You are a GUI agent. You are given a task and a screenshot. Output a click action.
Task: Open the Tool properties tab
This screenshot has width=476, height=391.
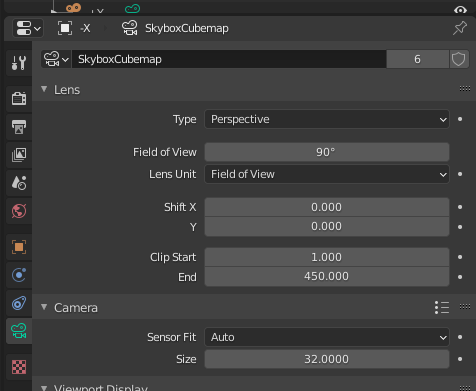pyautogui.click(x=19, y=63)
